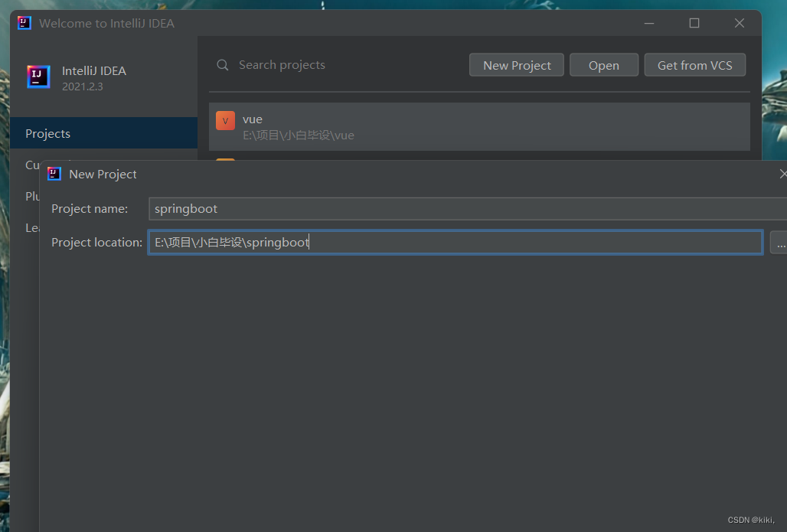Click the IntelliJ IDEA logo in sidebar
This screenshot has width=787, height=532.
38,77
